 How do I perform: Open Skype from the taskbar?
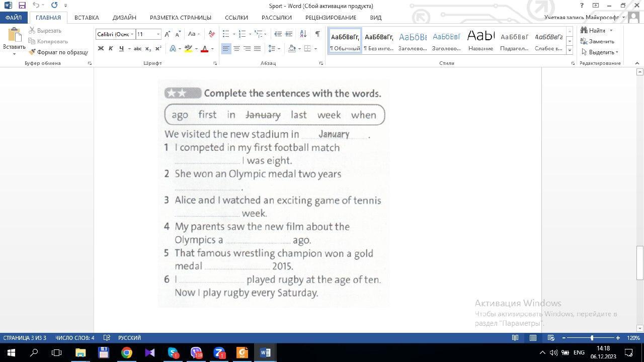tap(173, 352)
